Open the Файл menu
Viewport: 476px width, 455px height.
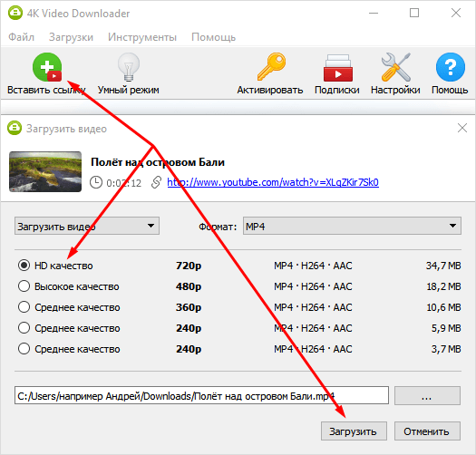[x=21, y=37]
